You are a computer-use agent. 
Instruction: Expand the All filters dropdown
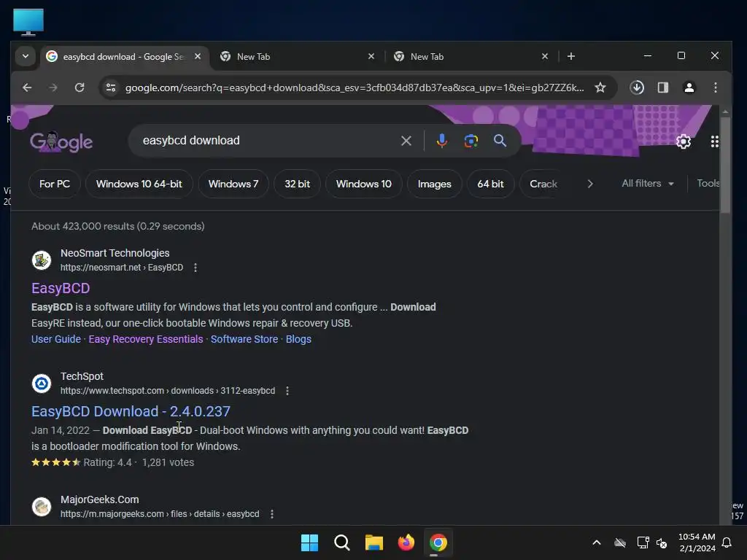click(x=648, y=183)
